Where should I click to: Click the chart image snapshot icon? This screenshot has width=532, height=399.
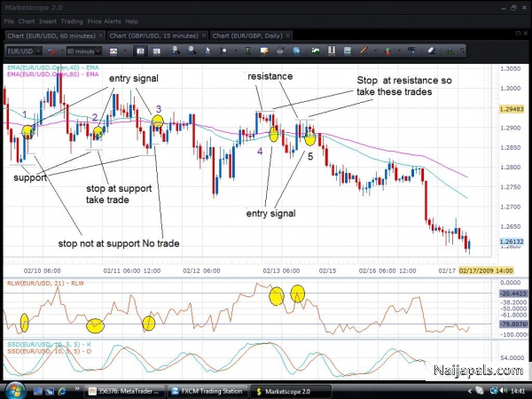[x=348, y=51]
